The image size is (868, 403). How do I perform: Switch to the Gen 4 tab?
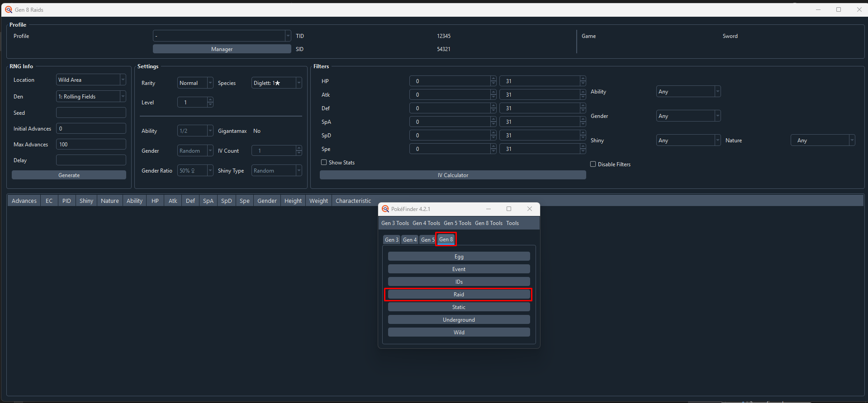pyautogui.click(x=410, y=240)
